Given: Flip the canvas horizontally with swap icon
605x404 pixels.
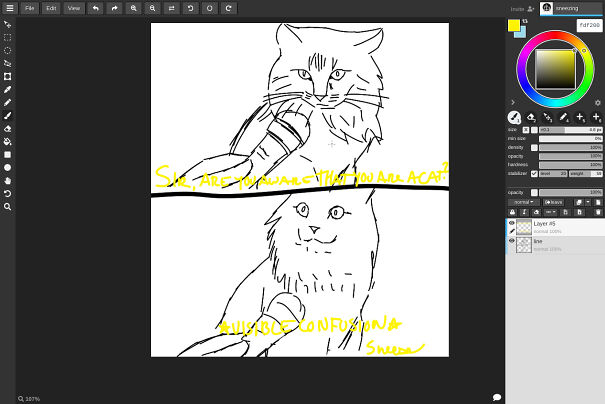Looking at the screenshot, I should coord(171,8).
